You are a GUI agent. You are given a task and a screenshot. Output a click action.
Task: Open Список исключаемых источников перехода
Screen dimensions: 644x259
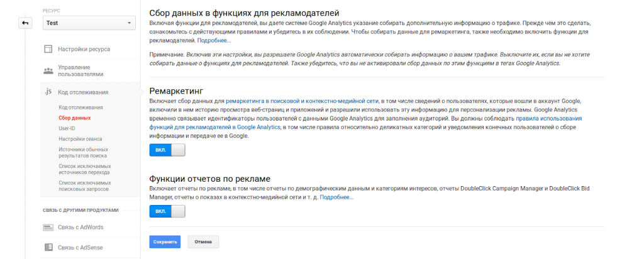[85, 170]
